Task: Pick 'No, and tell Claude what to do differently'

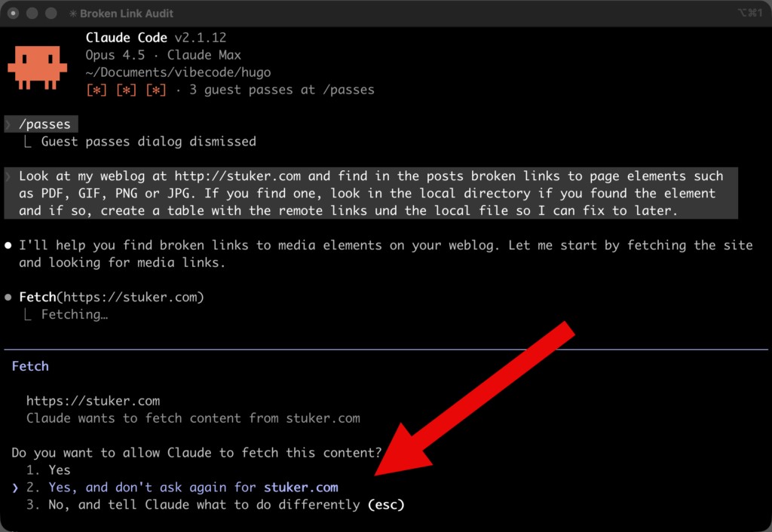Action: point(204,505)
